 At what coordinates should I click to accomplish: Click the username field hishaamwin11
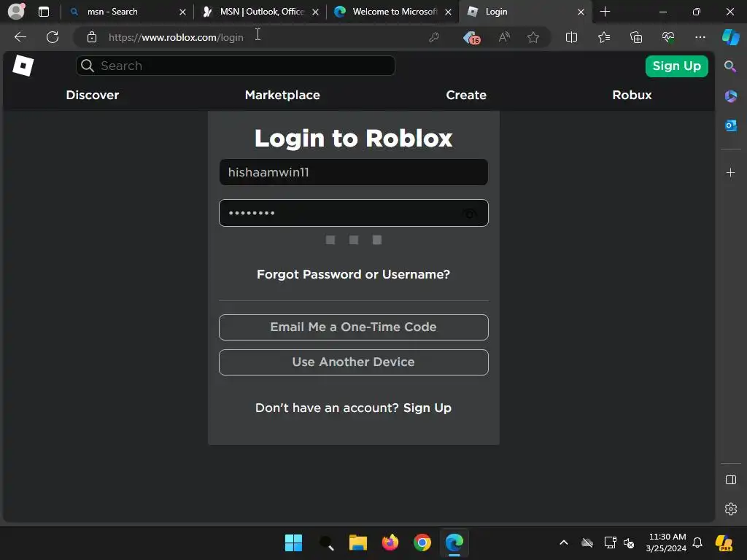click(x=354, y=172)
